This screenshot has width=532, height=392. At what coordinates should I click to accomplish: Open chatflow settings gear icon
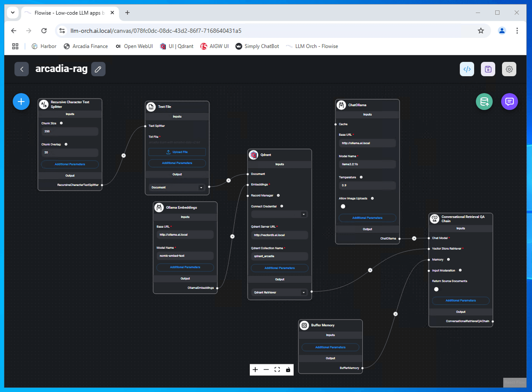509,69
